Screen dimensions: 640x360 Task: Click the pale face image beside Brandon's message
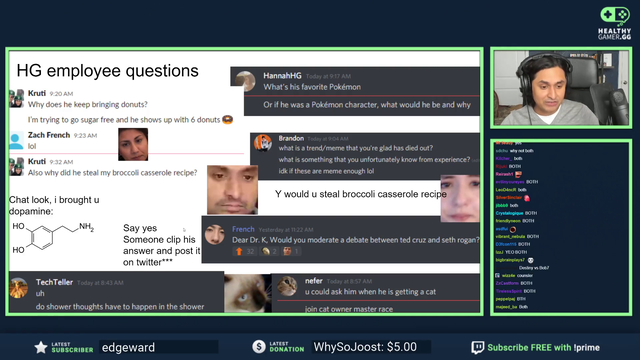(x=460, y=198)
